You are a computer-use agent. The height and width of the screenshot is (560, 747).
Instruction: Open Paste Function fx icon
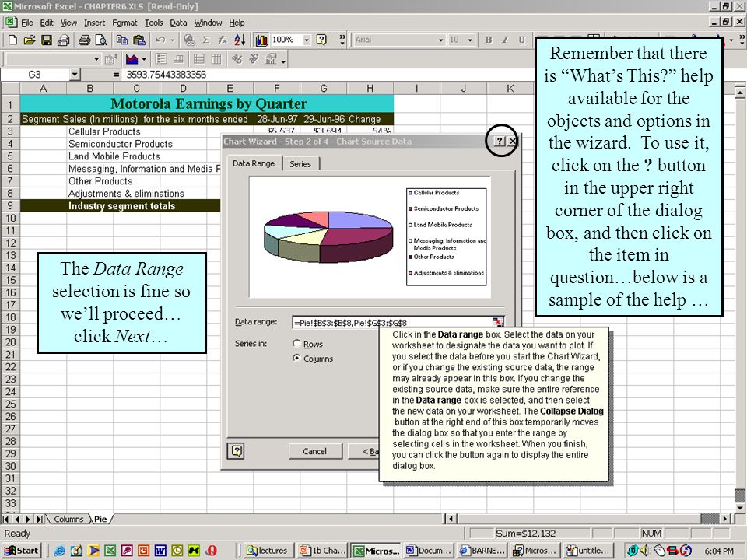[223, 40]
